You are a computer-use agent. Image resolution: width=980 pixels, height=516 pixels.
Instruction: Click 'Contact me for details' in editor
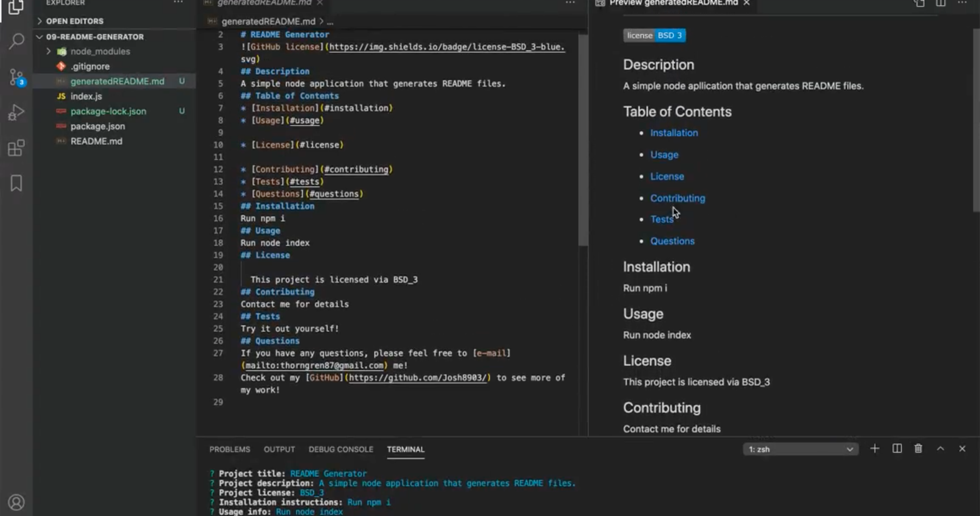(x=294, y=304)
